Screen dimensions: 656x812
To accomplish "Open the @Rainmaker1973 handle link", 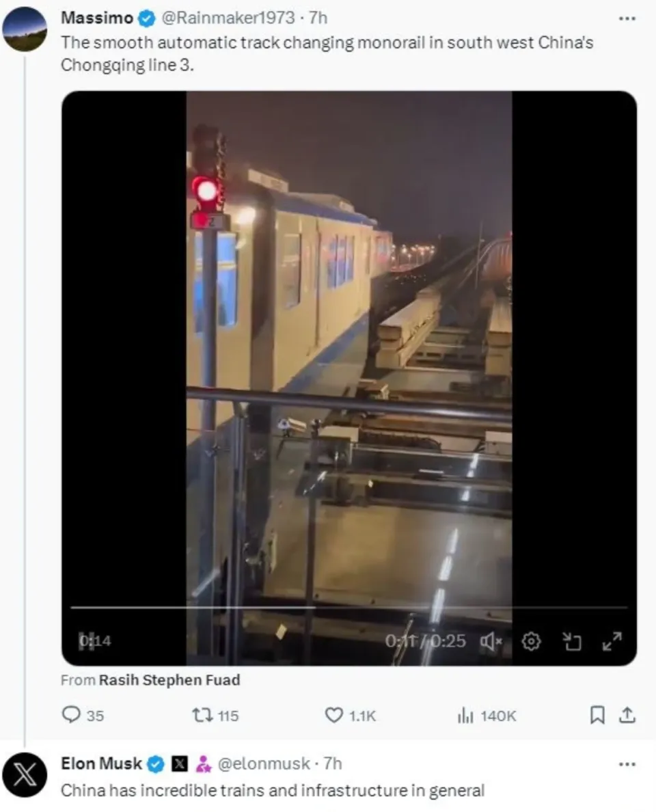I will click(228, 18).
